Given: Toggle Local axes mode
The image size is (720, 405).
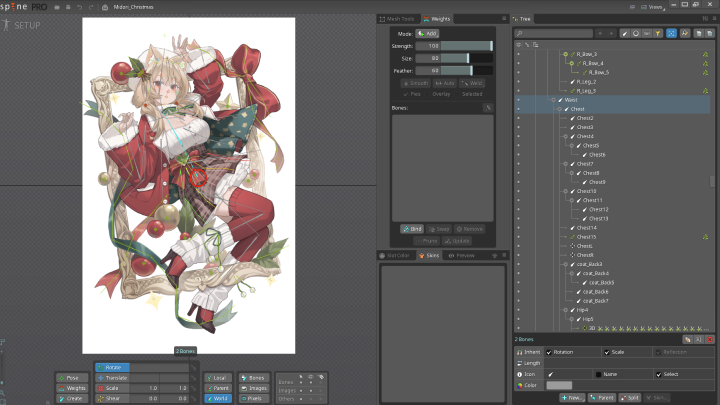Looking at the screenshot, I should pyautogui.click(x=218, y=378).
